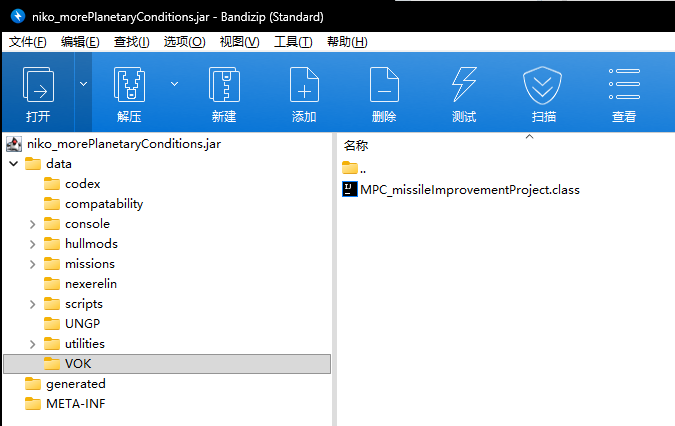
Task: Expand the hullmods folder node
Action: tap(33, 244)
